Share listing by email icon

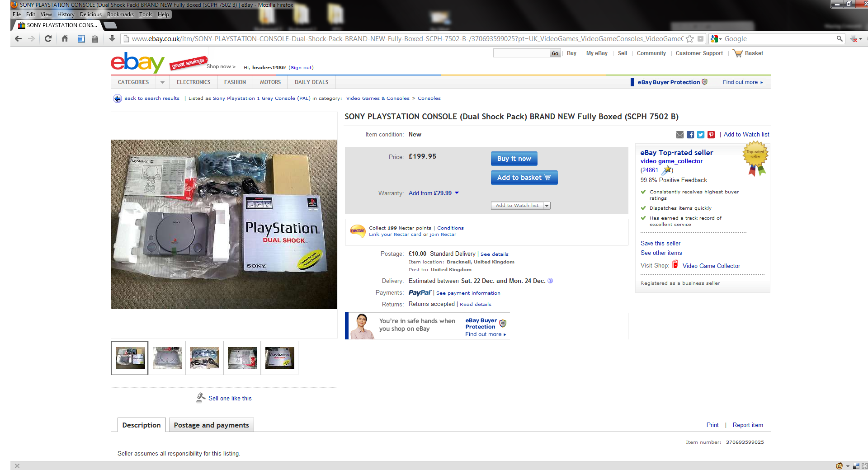pyautogui.click(x=680, y=135)
